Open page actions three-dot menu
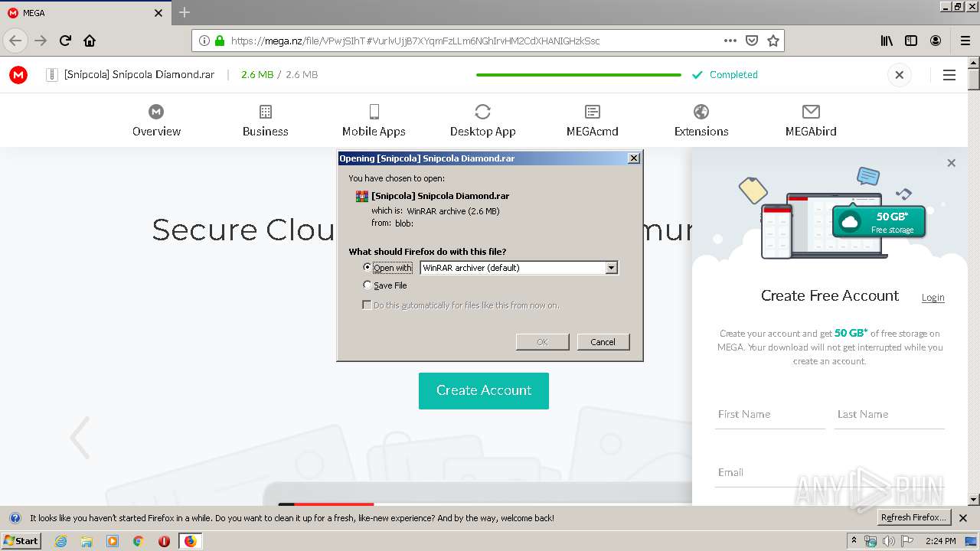This screenshot has height=551, width=980. [730, 41]
